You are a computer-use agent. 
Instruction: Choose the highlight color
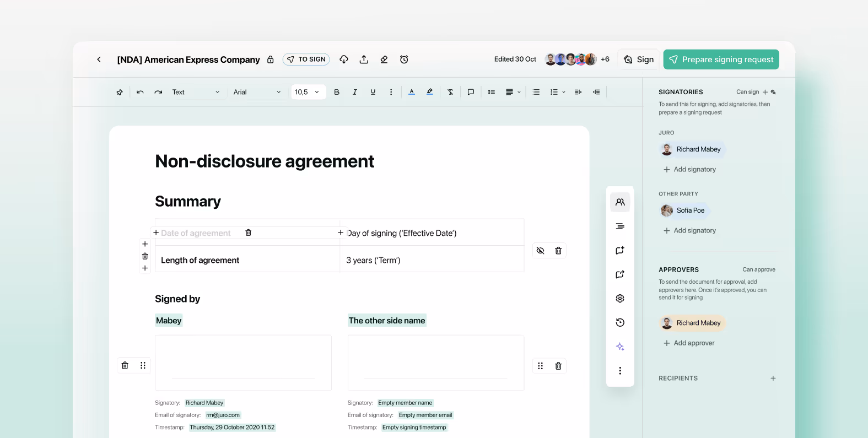(430, 92)
